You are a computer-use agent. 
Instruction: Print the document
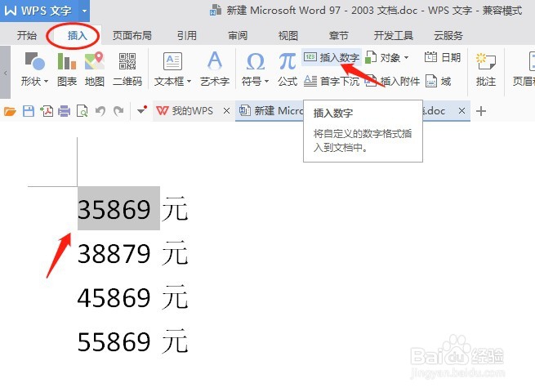click(65, 111)
